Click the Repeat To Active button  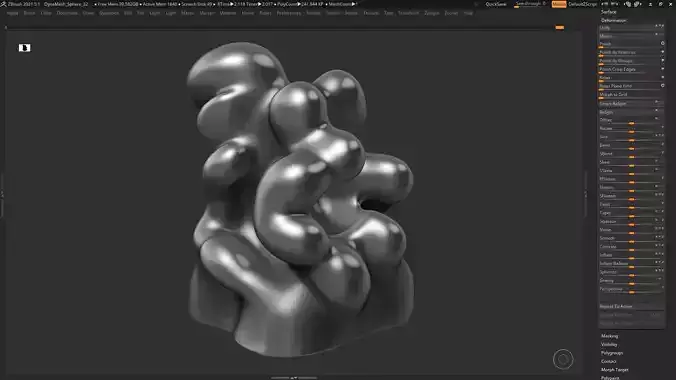point(631,306)
